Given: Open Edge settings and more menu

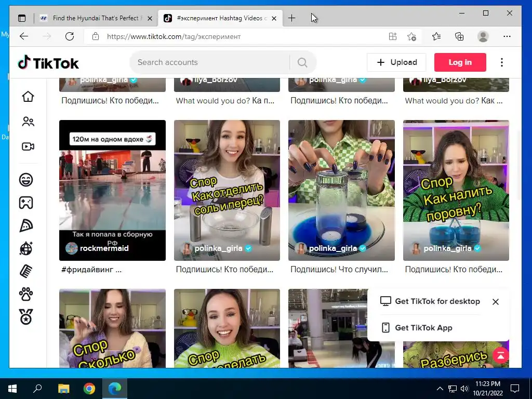Looking at the screenshot, I should 507,36.
